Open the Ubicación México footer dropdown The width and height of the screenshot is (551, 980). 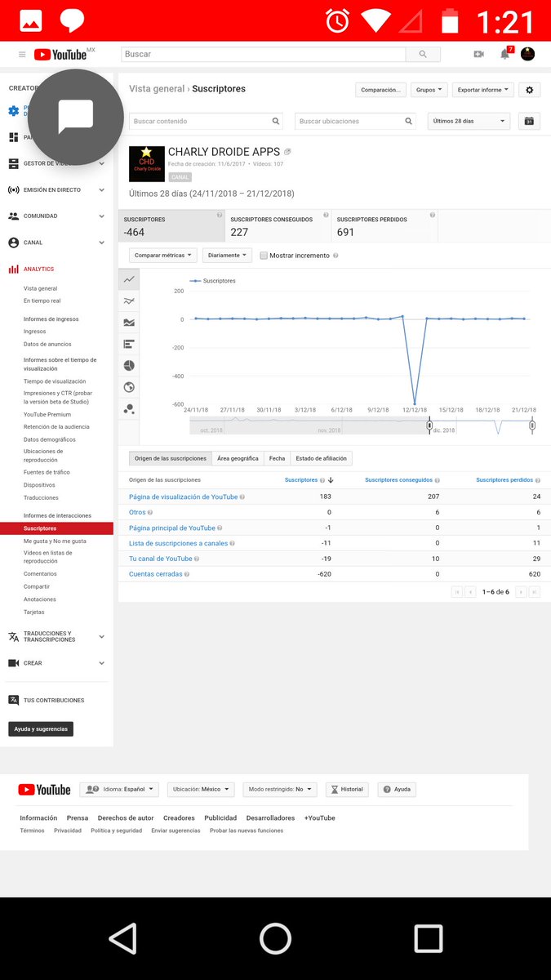click(x=201, y=790)
